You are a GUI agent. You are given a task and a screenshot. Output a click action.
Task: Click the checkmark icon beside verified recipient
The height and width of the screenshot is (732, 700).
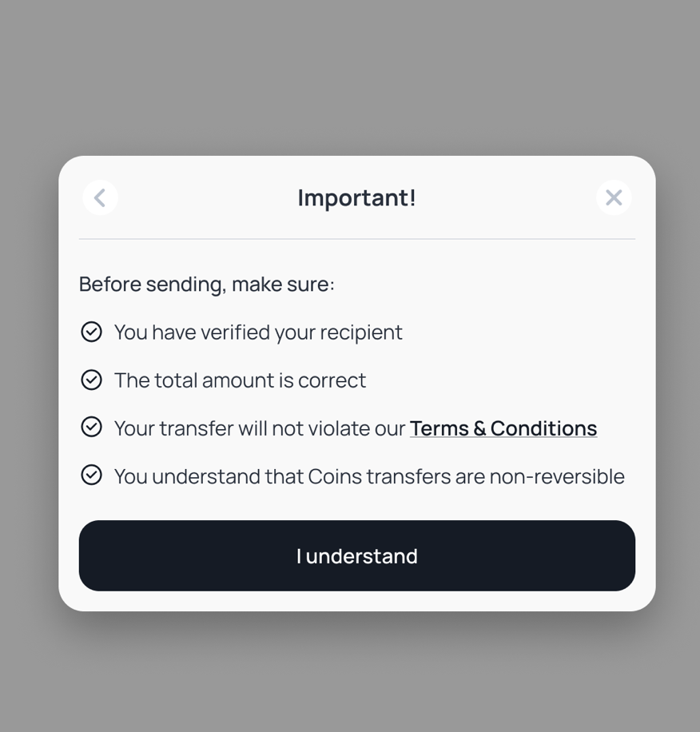(x=91, y=332)
